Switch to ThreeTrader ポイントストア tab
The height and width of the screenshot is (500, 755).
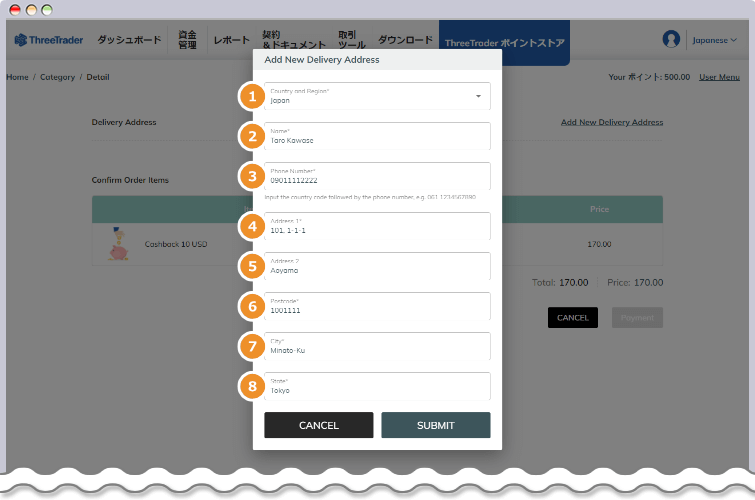coord(504,43)
